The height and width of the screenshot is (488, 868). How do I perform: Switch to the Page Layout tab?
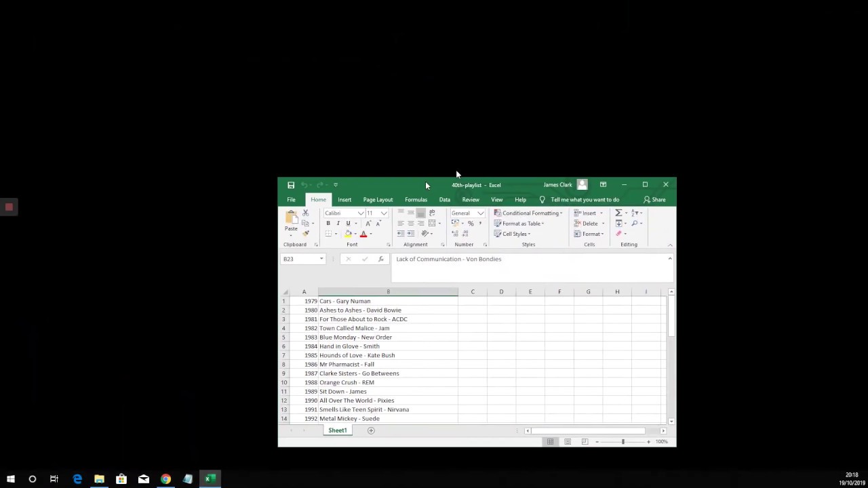[378, 199]
